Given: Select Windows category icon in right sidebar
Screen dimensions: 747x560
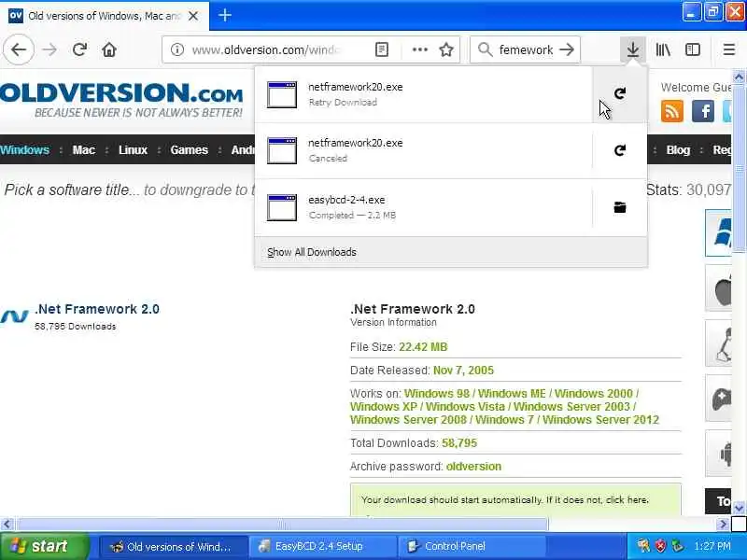Looking at the screenshot, I should [719, 232].
